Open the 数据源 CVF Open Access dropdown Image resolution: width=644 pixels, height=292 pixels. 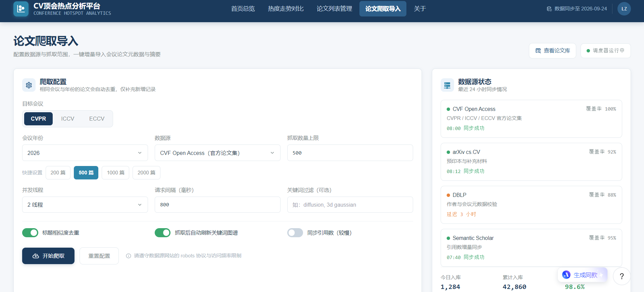217,153
